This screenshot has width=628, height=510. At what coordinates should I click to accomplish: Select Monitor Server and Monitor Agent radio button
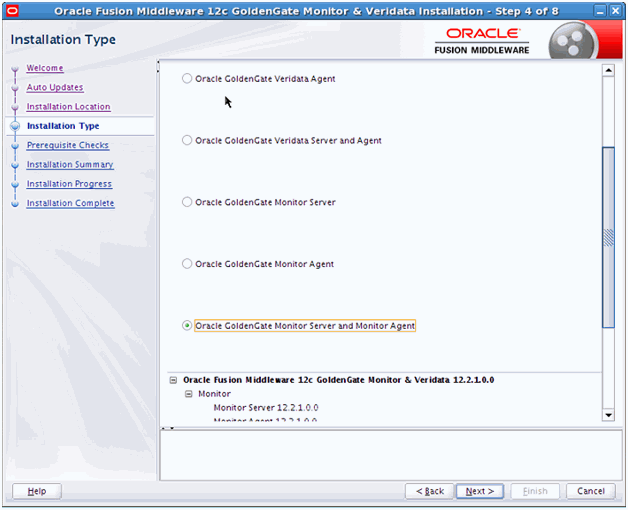(187, 325)
